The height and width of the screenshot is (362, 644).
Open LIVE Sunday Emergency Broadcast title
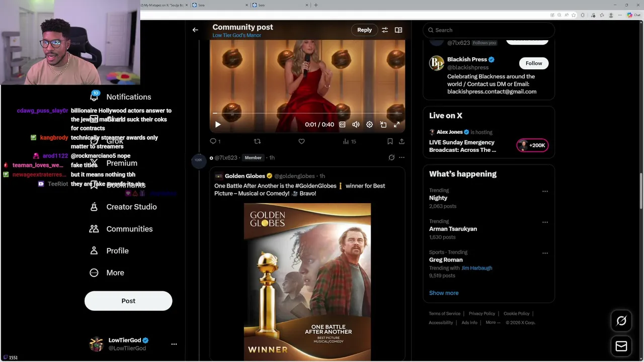[462, 146]
